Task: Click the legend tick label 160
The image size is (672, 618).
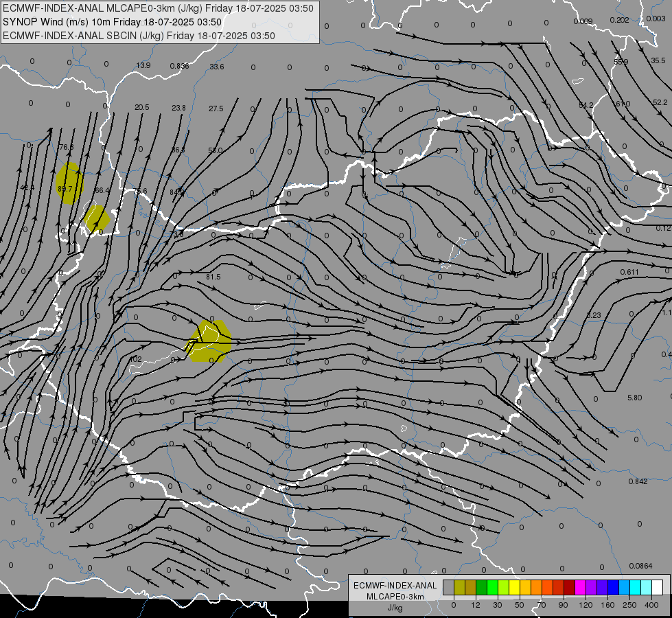Action: tap(607, 605)
